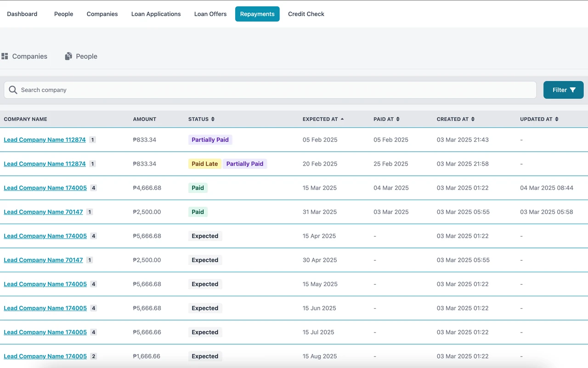Click the expected date 20 Feb 2025
588x368 pixels.
[x=320, y=164]
